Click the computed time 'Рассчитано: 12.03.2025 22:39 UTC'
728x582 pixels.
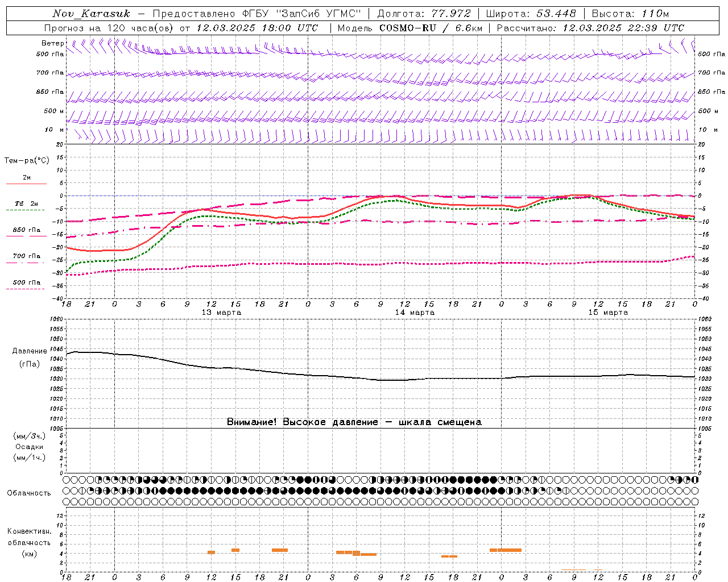pyautogui.click(x=590, y=28)
